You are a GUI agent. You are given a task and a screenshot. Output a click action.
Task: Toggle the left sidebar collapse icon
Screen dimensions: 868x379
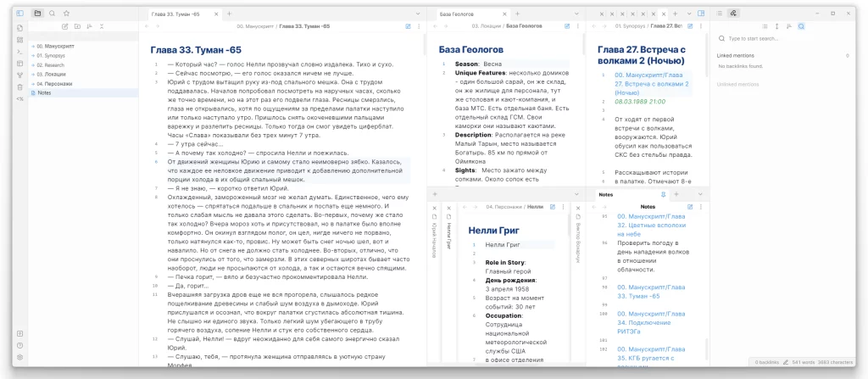click(x=20, y=14)
